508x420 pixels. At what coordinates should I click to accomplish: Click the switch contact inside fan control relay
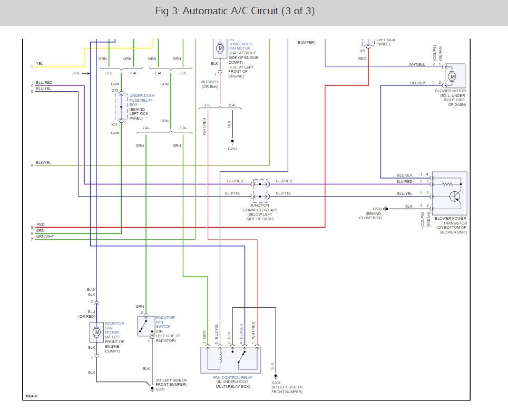242,357
